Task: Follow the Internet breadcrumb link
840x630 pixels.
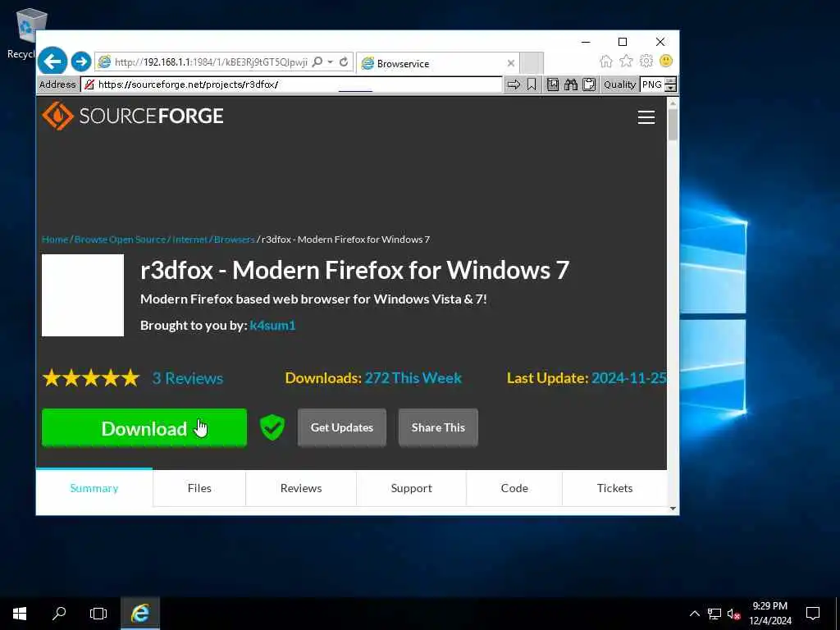Action: (x=189, y=240)
